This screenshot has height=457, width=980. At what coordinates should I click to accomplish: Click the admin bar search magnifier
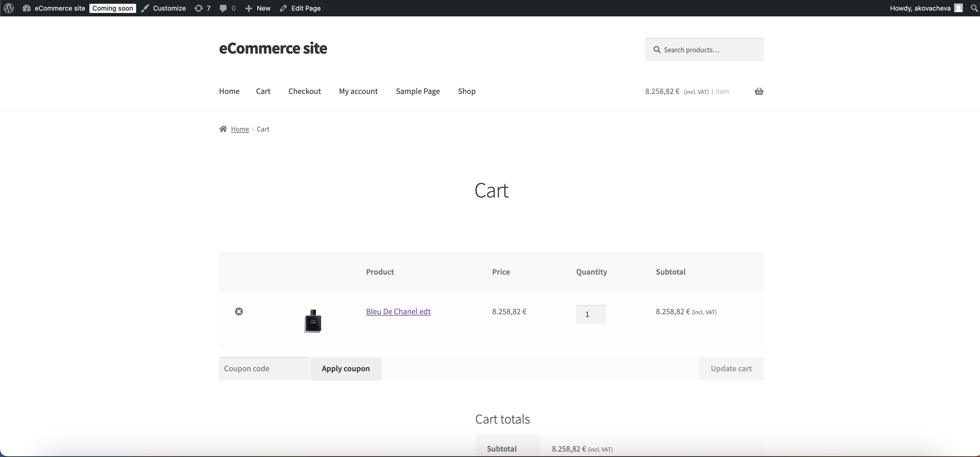pyautogui.click(x=974, y=8)
